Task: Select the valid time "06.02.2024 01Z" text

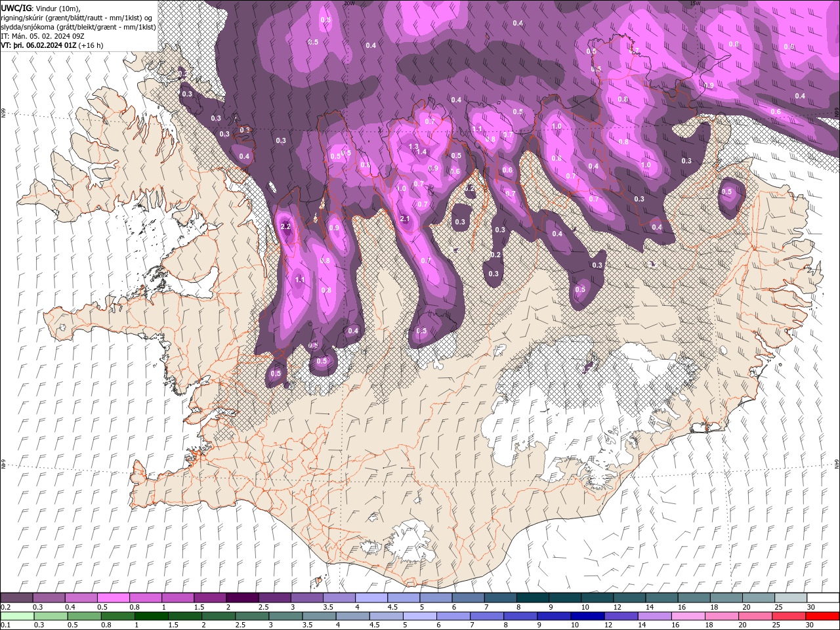Action: coord(51,45)
